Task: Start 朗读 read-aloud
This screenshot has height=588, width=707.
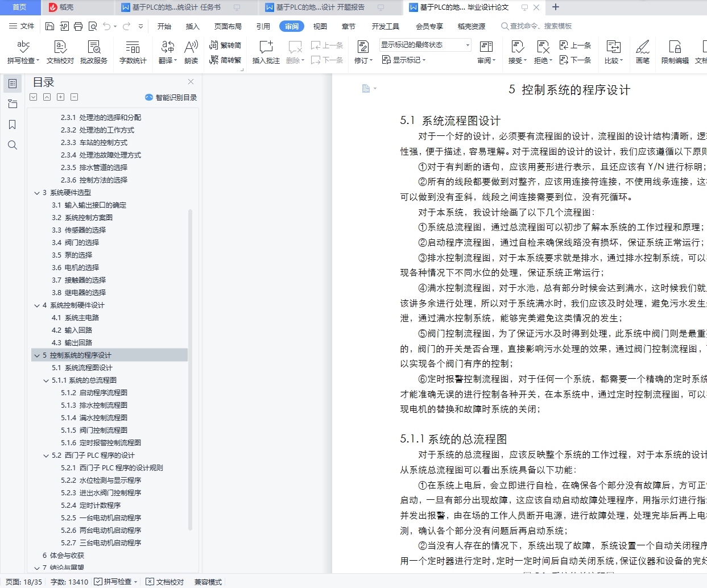Action: [191, 52]
